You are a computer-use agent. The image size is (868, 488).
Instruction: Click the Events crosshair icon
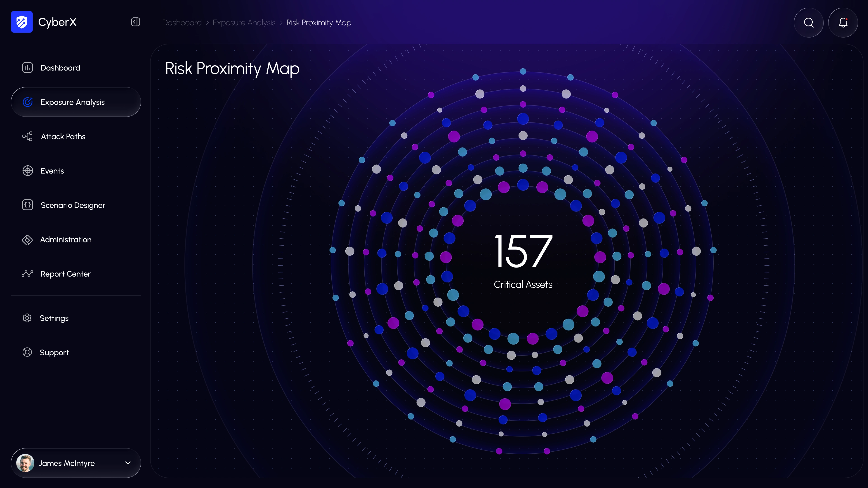(27, 171)
